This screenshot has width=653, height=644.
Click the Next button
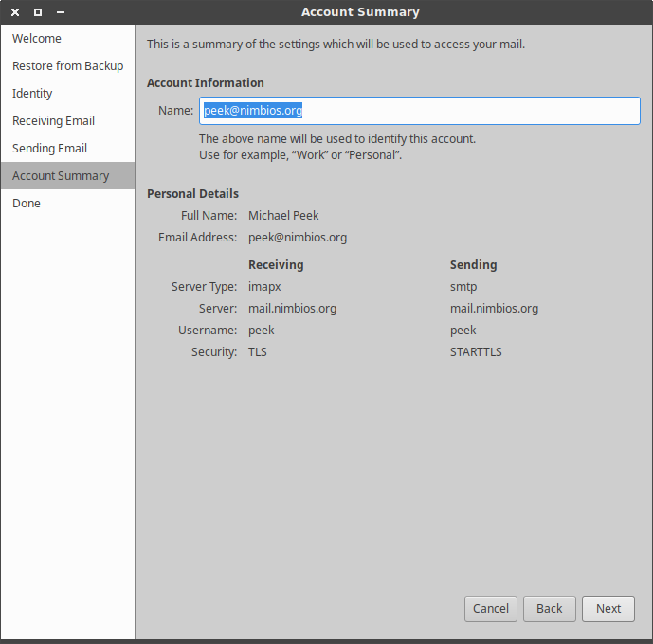click(608, 609)
